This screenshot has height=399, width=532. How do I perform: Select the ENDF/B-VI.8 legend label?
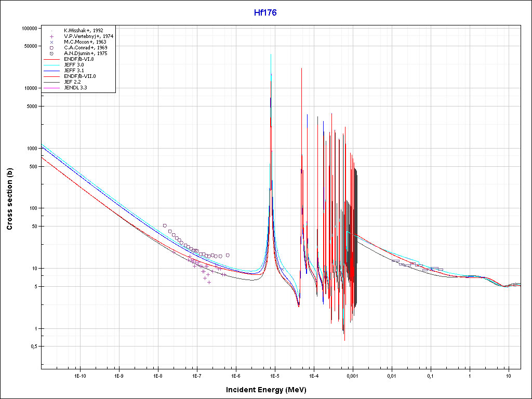79,59
